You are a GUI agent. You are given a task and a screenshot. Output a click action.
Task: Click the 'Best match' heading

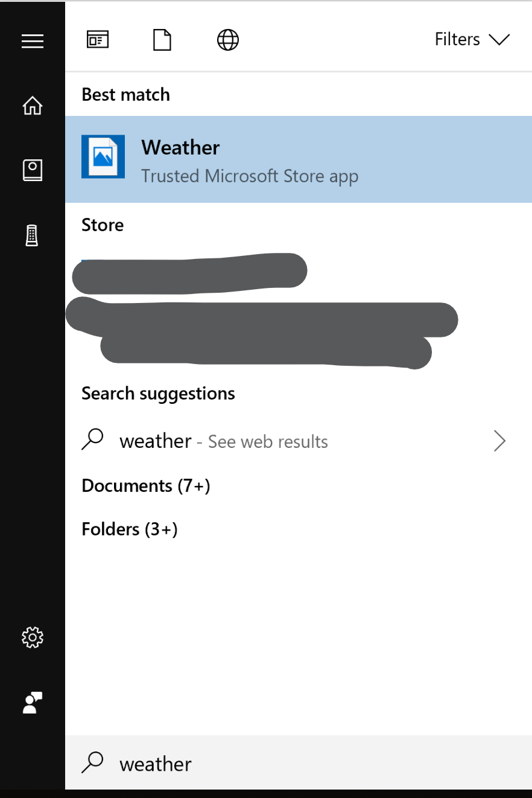coord(125,95)
